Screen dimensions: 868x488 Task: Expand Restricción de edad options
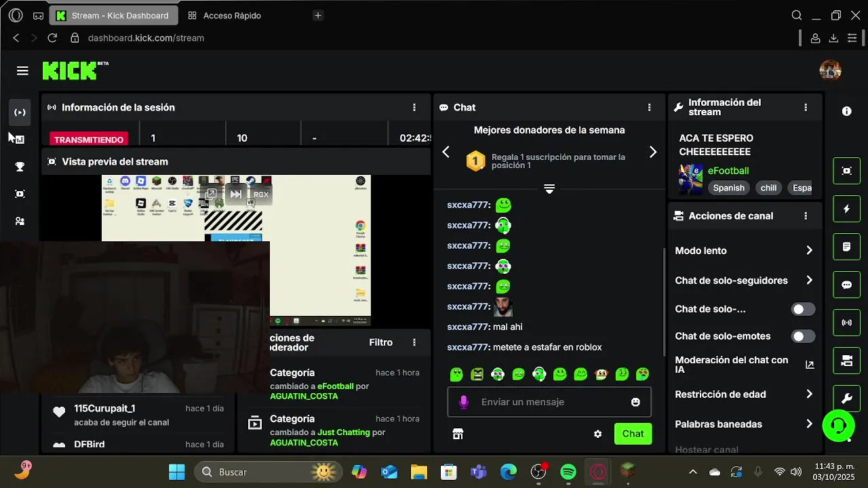809,394
